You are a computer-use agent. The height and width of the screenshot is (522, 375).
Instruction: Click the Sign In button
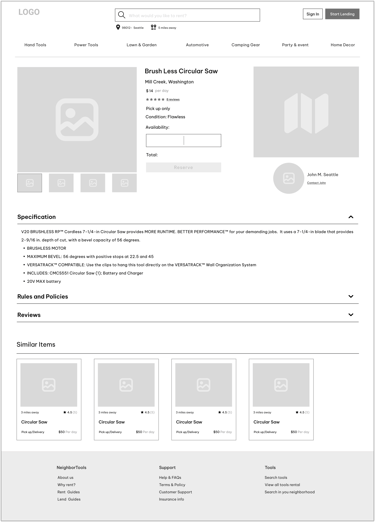coord(313,14)
